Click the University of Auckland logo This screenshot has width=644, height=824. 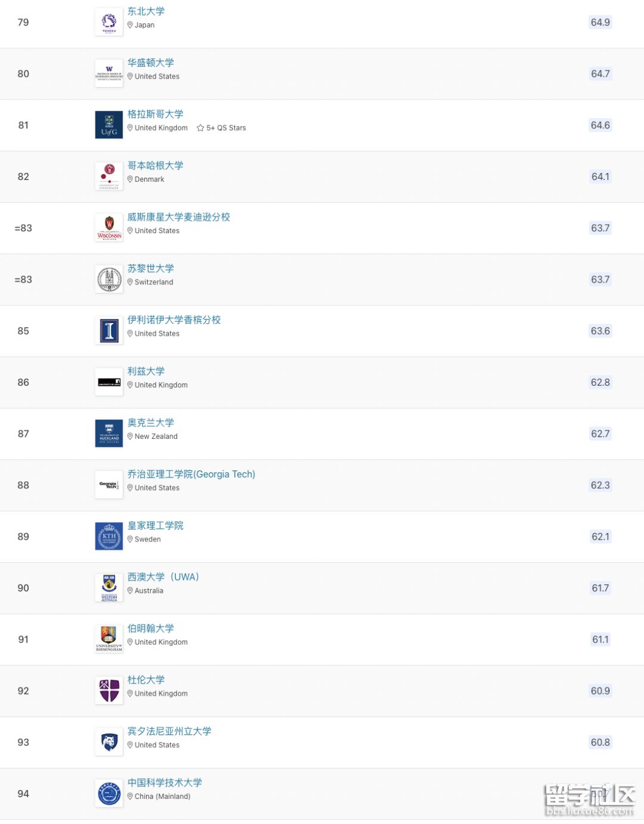109,433
